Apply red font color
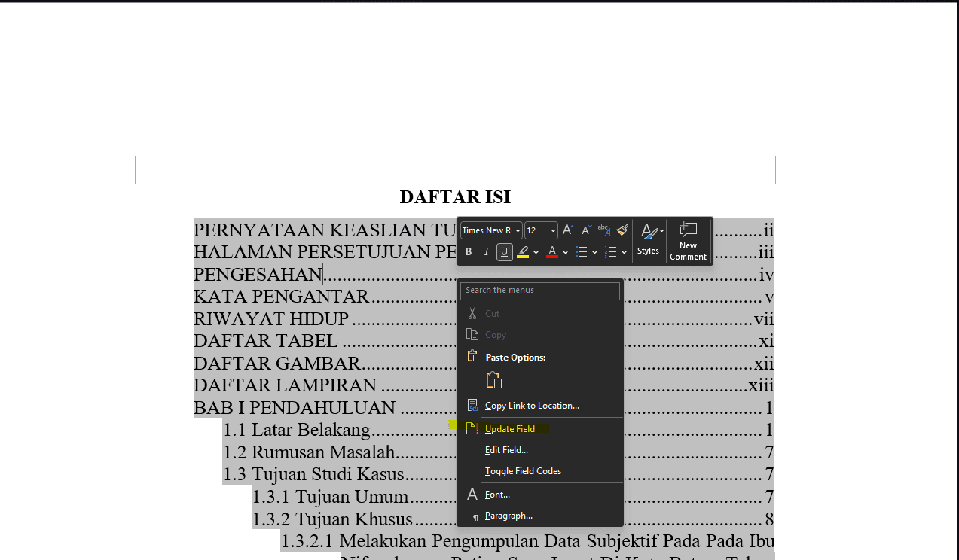This screenshot has width=959, height=560. click(x=552, y=251)
